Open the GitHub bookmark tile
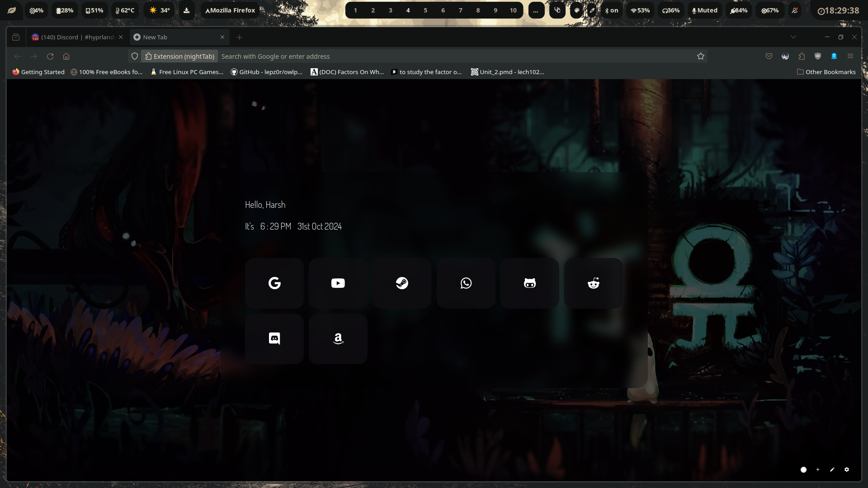 529,283
